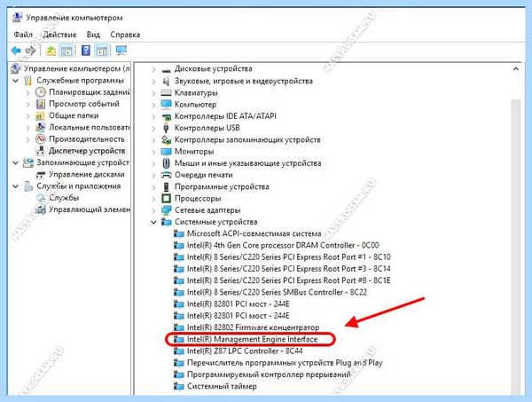Open the Справка menu

[125, 35]
